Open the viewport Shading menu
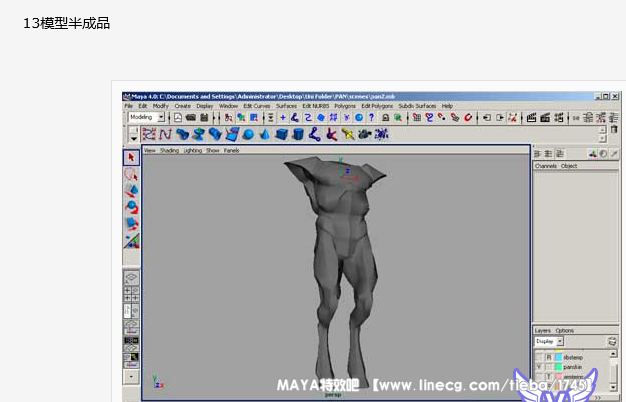626x402 pixels. click(x=170, y=151)
